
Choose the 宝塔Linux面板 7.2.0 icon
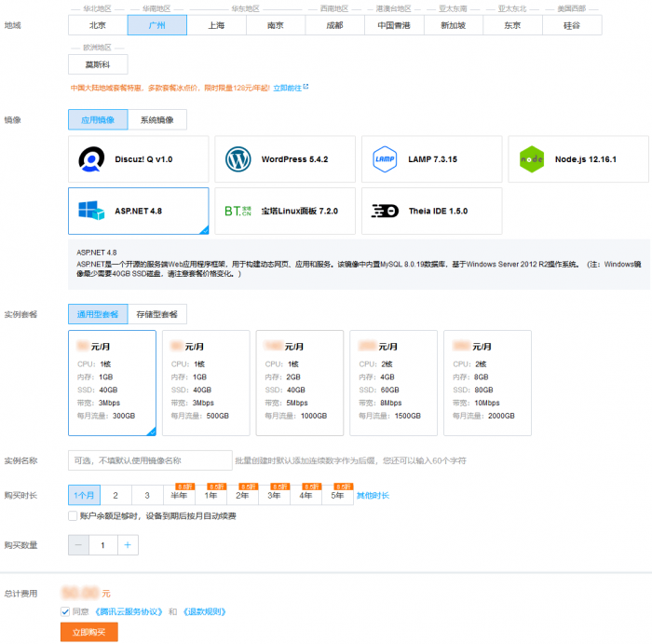click(238, 212)
